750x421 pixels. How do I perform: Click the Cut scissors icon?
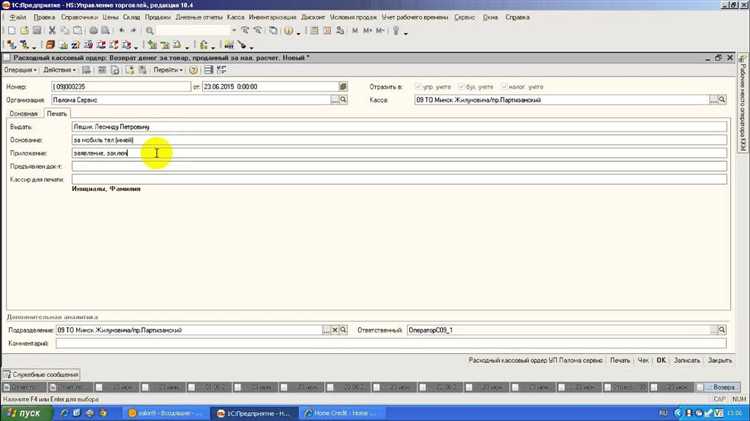(x=52, y=31)
